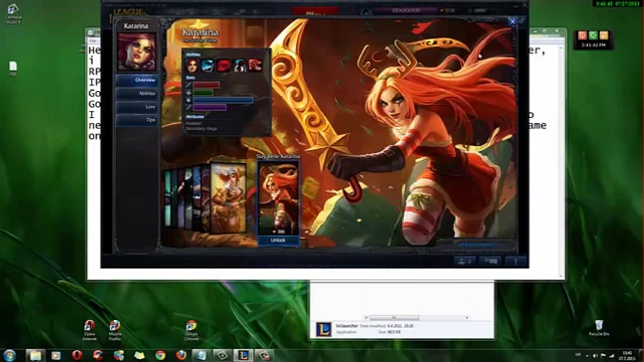Click the Unlock button under Slay Belle Katarina
This screenshot has height=362, width=644.
(x=278, y=241)
